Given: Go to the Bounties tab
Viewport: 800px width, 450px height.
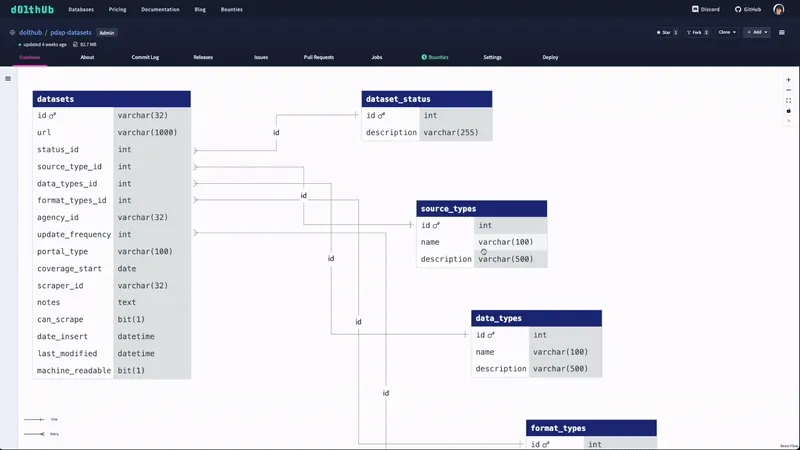Looking at the screenshot, I should [x=435, y=57].
